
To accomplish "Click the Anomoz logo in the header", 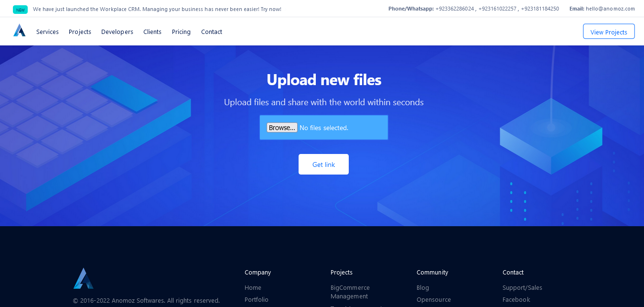I will point(20,30).
